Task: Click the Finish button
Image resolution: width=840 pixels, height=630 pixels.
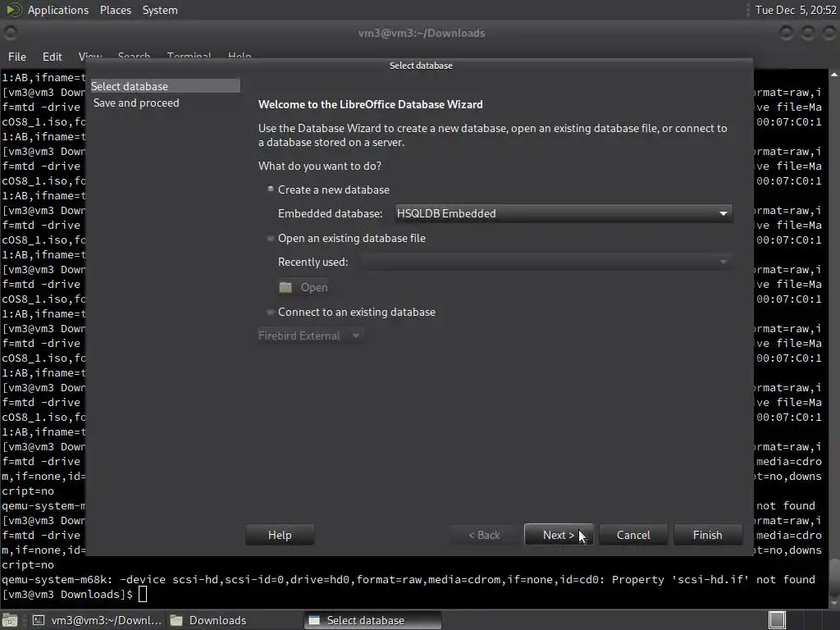Action: coord(707,535)
